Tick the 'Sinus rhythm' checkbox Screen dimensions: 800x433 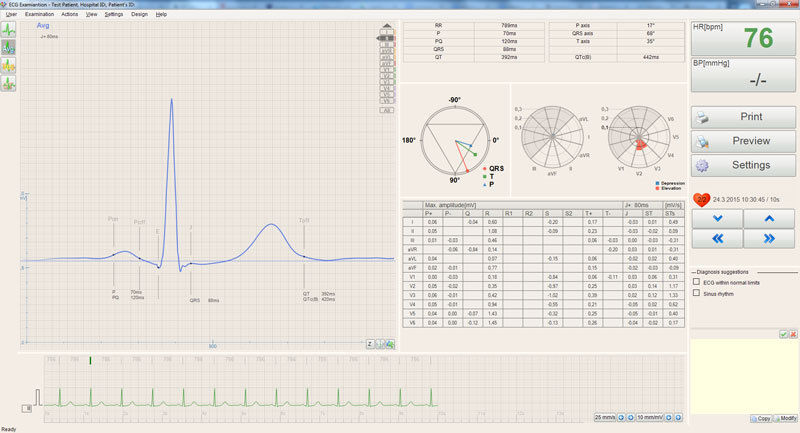(x=696, y=293)
